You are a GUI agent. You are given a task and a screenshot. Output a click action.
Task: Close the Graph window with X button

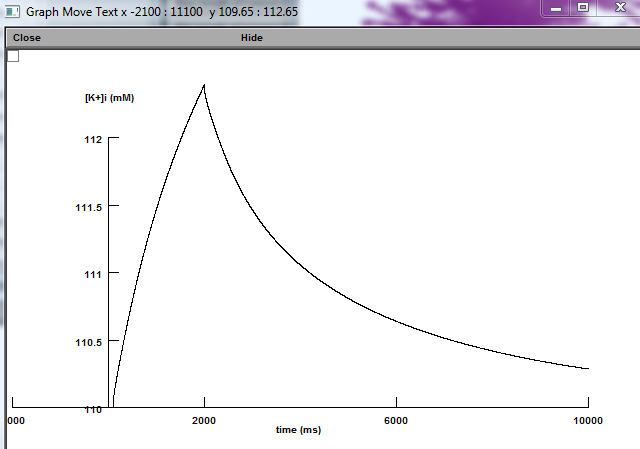pos(617,7)
